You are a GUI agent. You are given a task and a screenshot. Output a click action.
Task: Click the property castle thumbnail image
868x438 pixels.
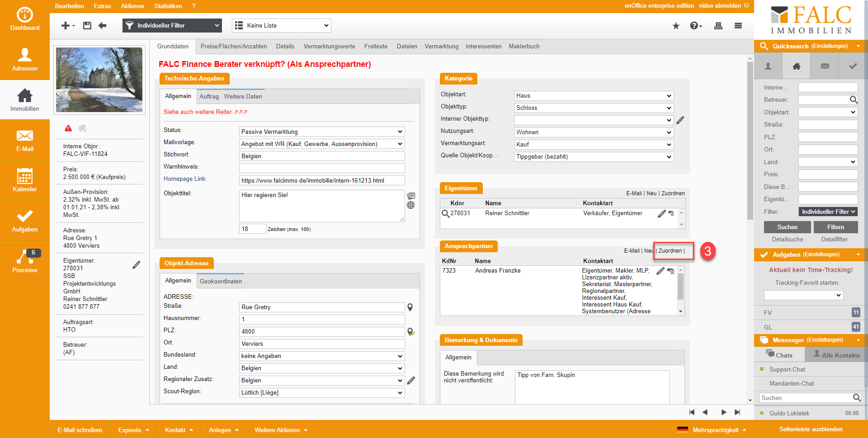click(99, 80)
